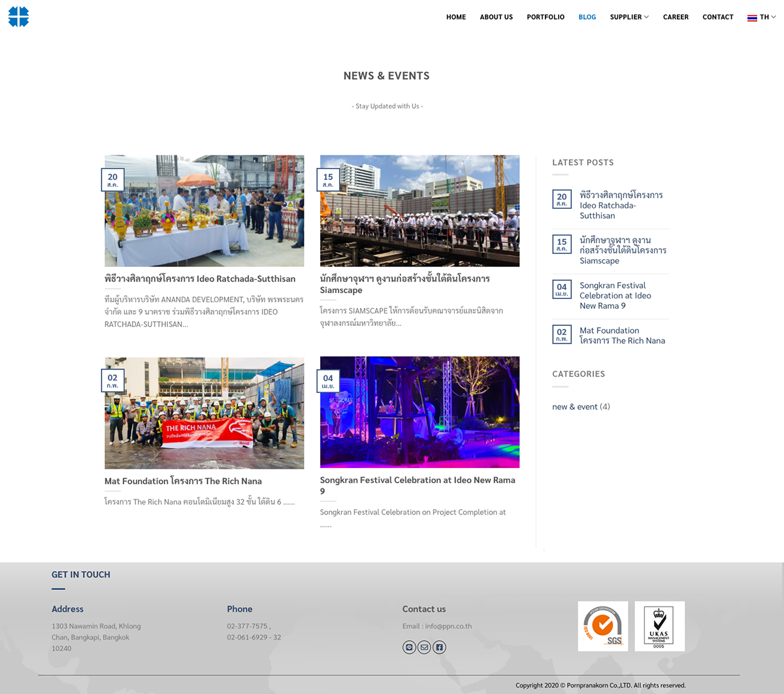Screen dimensions: 784x694
Task: Open 'Mat Foundation โครงการ The Rich Nana' article title
Action: point(183,481)
